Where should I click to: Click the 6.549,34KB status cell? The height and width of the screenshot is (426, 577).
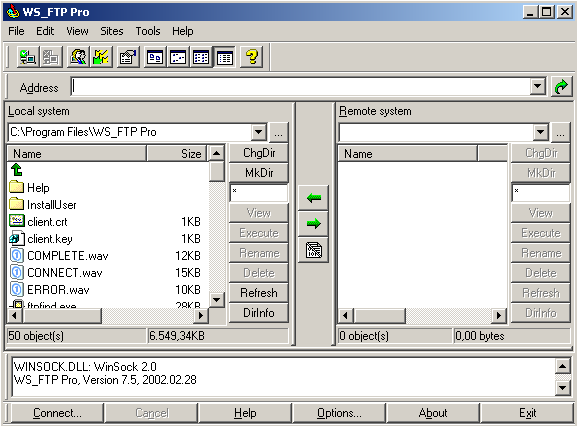(x=218, y=336)
